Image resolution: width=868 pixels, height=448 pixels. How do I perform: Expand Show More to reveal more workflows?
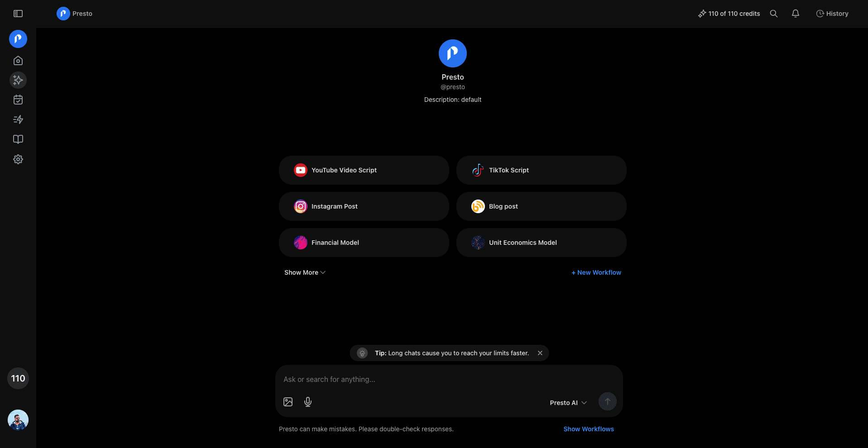pyautogui.click(x=304, y=272)
